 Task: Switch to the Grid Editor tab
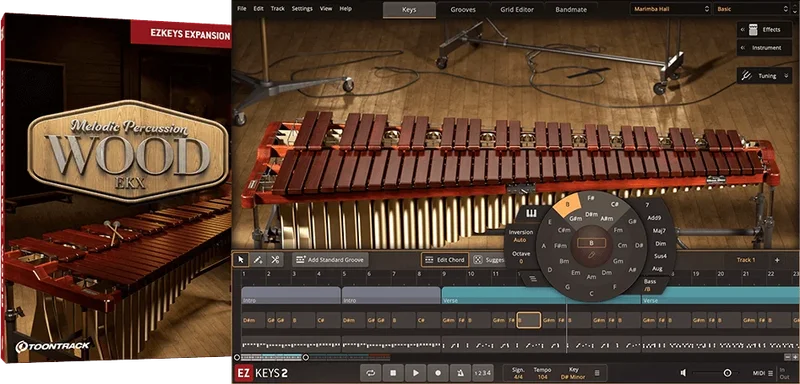point(517,10)
